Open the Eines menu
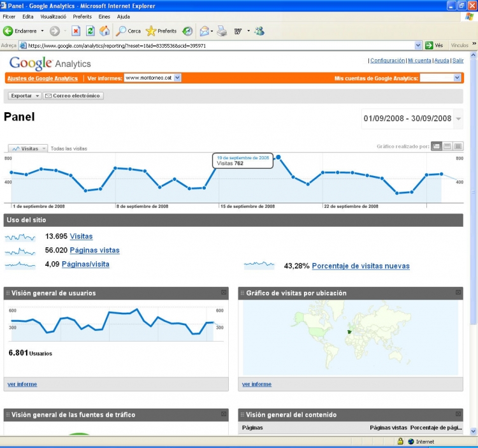The width and height of the screenshot is (478, 448). [105, 17]
